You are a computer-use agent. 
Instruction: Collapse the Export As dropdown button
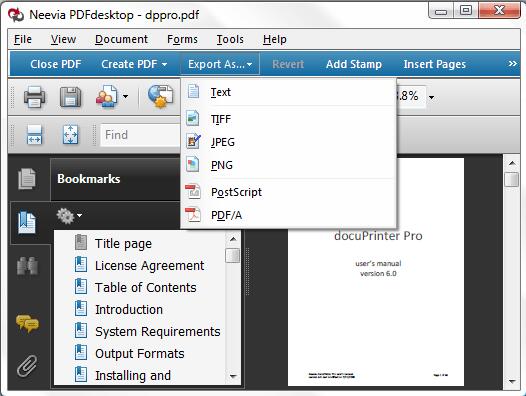point(220,64)
